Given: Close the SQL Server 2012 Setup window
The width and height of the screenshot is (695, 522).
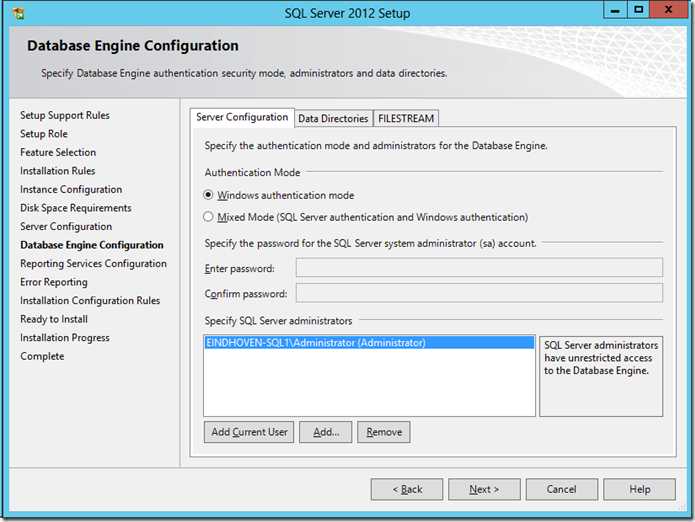Looking at the screenshot, I should (x=668, y=10).
